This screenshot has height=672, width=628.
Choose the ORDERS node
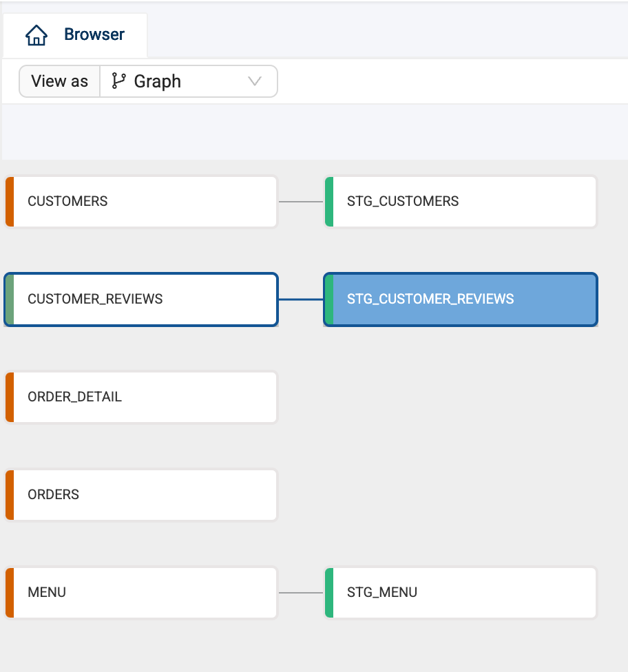coord(141,495)
